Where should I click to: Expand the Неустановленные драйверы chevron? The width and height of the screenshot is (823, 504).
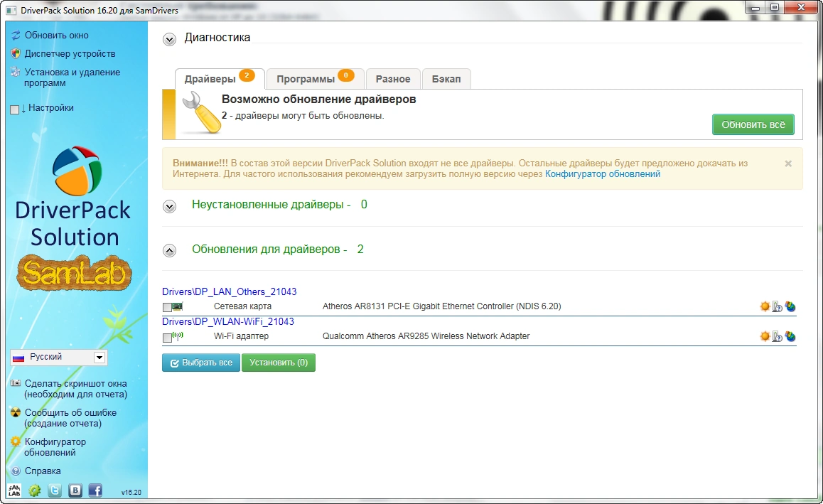point(169,206)
